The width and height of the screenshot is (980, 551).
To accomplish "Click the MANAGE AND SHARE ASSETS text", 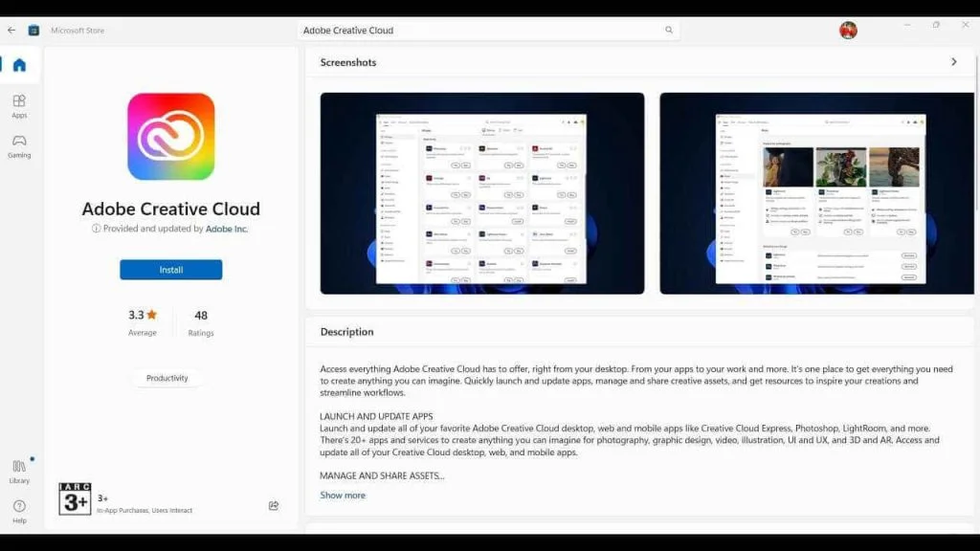I will click(382, 475).
